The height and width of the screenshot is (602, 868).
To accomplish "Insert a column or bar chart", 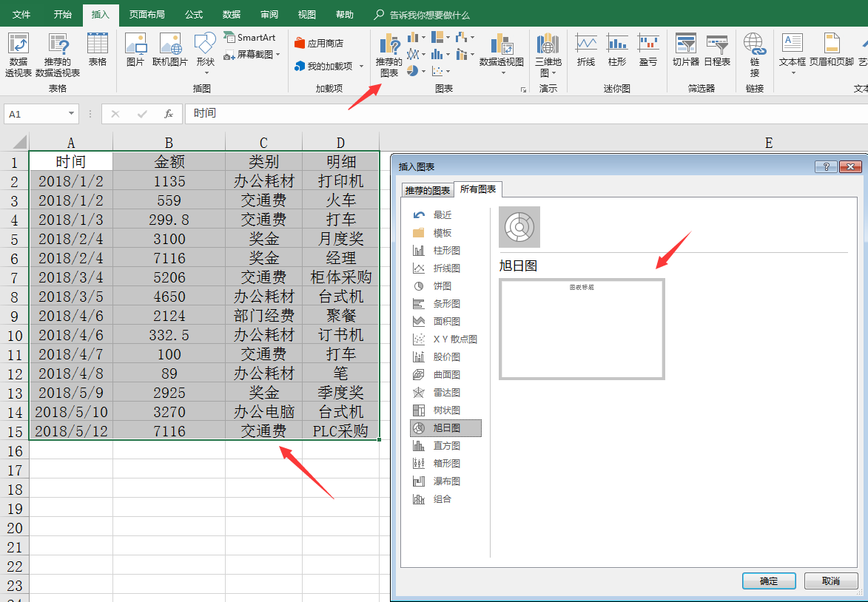I will 417,38.
